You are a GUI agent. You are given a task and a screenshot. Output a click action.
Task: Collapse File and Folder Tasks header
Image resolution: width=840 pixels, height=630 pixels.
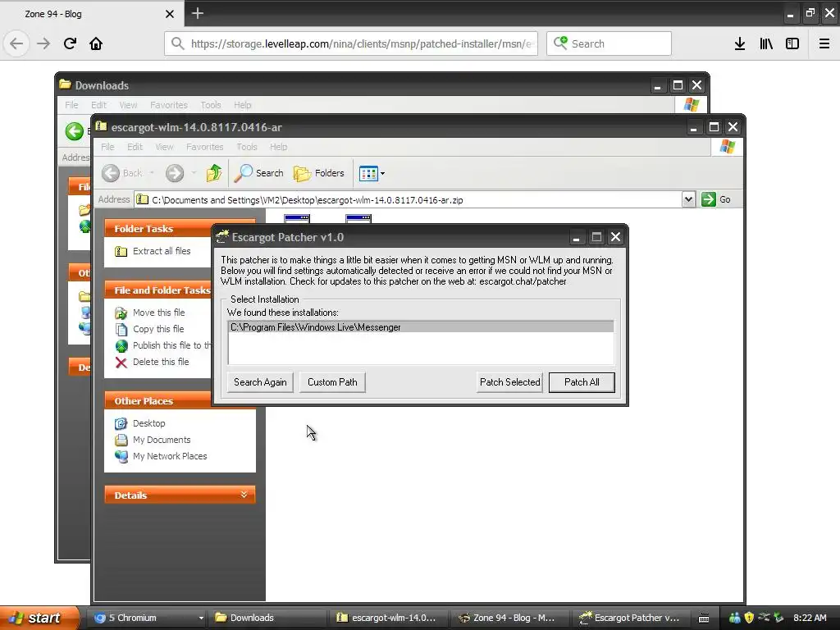158,290
